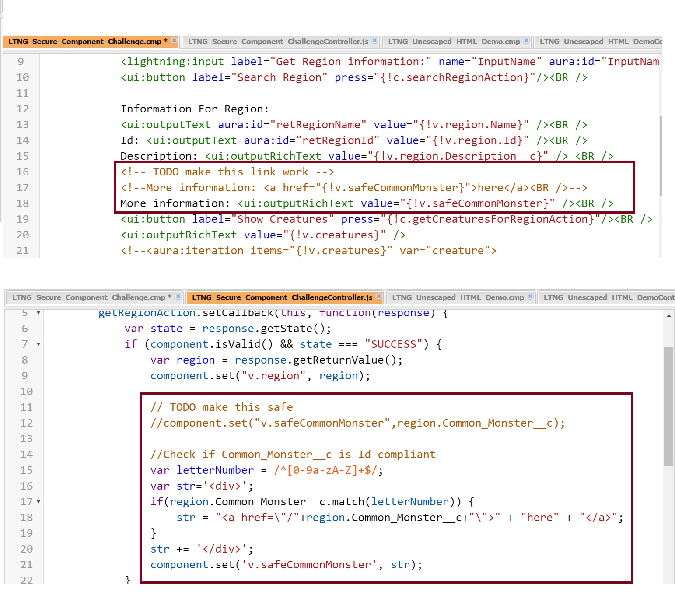
Task: Switch to Challenge.cmp tab in bottom editor
Action: click(x=88, y=297)
